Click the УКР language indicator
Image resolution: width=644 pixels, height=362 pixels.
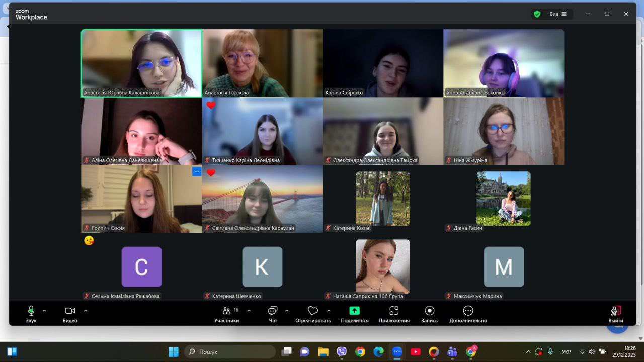[x=566, y=352]
